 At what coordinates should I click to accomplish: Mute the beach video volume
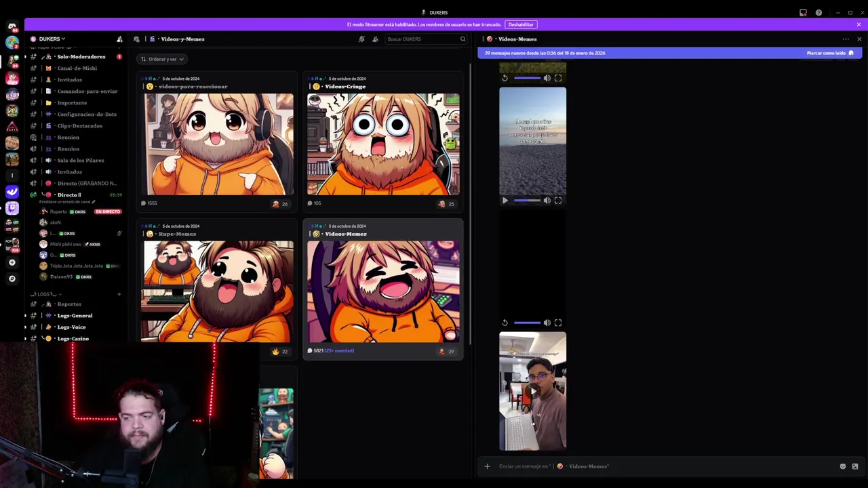547,201
